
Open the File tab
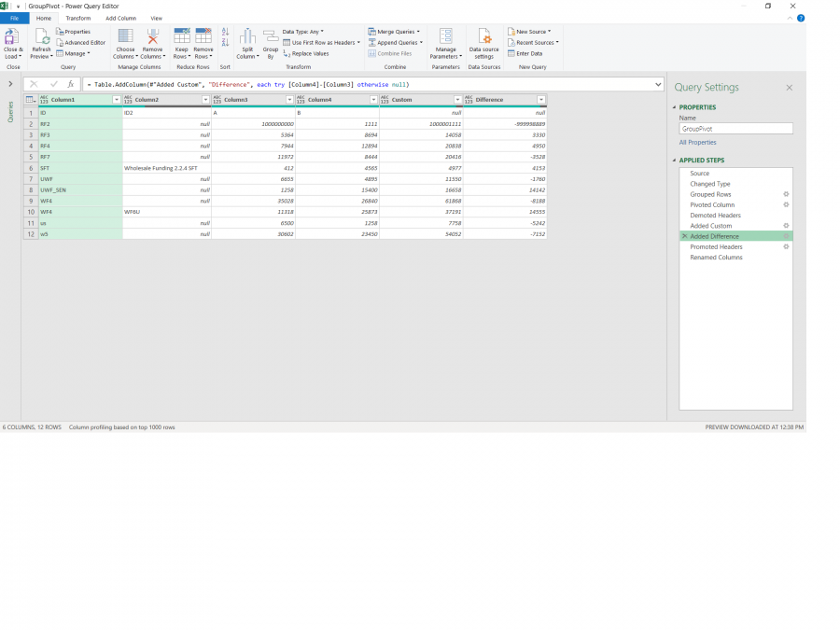click(14, 19)
